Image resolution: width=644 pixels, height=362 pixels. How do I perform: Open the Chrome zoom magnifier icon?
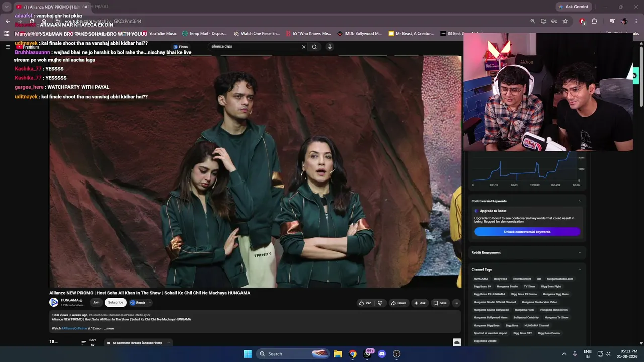pos(533,21)
